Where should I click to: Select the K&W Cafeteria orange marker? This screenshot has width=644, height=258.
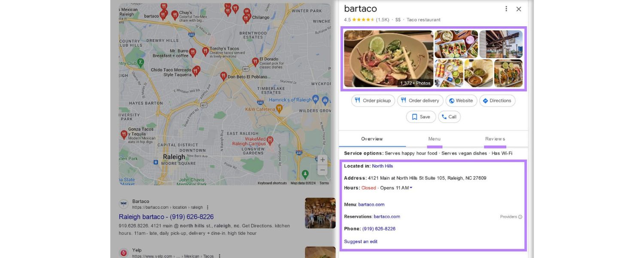click(x=279, y=109)
